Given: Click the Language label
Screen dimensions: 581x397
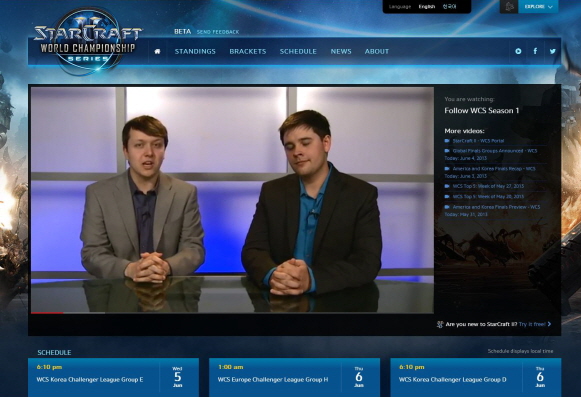Looking at the screenshot, I should pyautogui.click(x=400, y=7).
